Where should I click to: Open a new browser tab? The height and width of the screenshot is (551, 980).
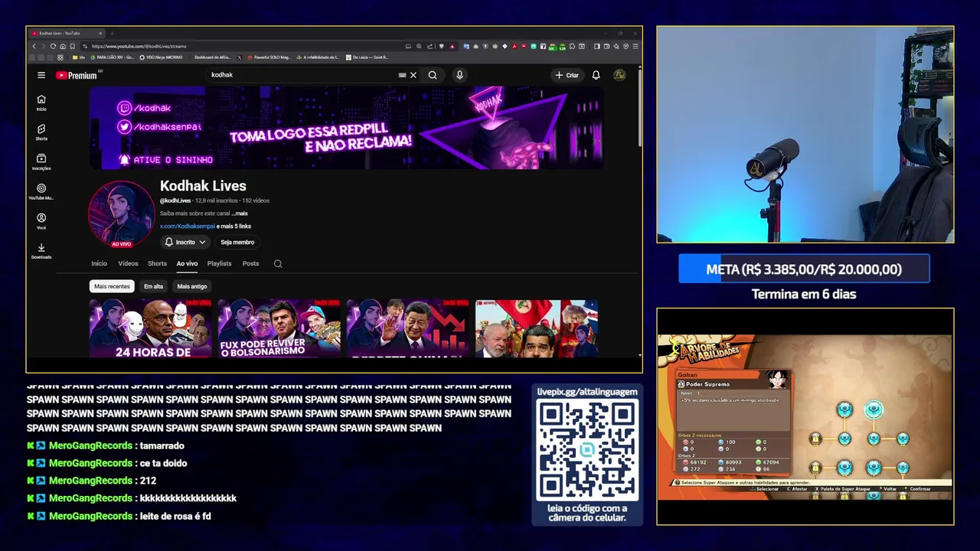pos(112,34)
